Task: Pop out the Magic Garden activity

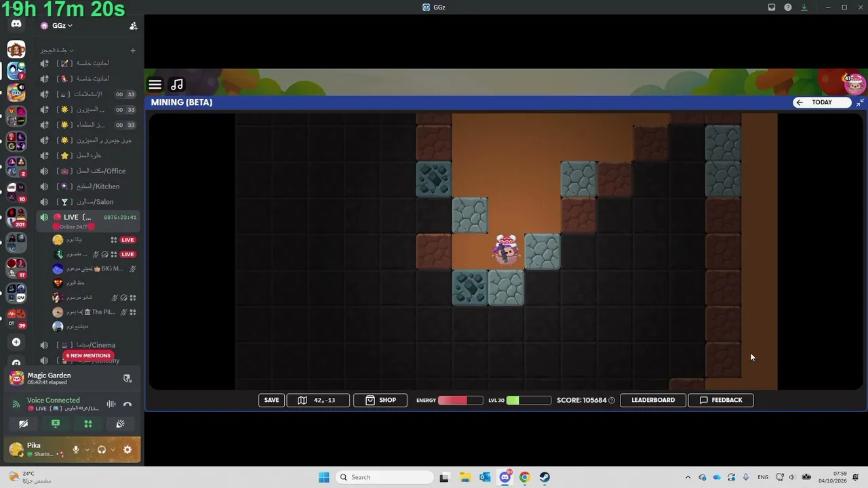Action: click(x=127, y=379)
